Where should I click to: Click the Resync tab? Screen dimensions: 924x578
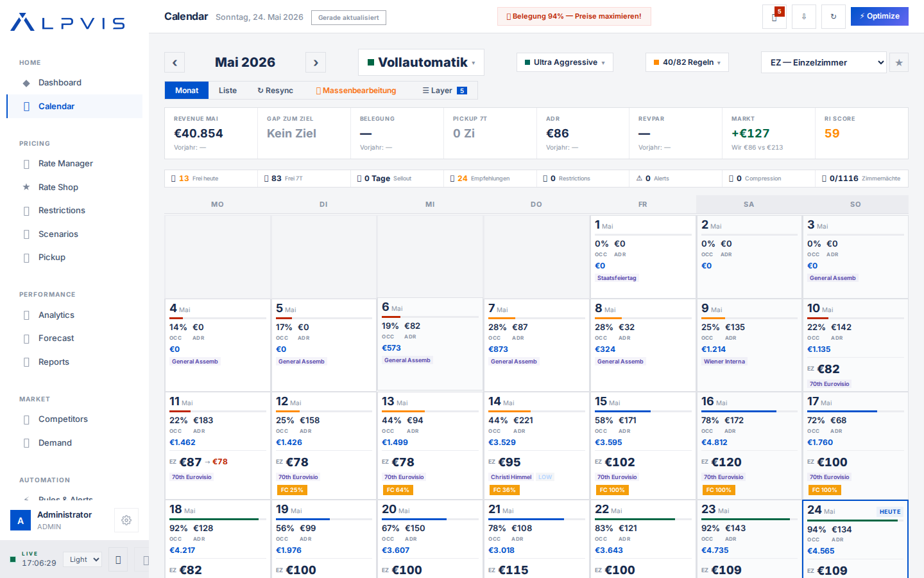click(x=275, y=91)
